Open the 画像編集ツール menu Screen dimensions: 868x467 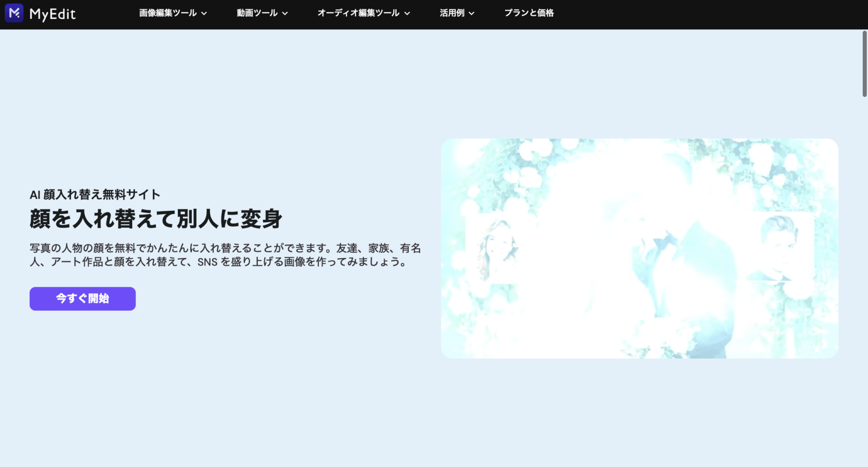168,13
